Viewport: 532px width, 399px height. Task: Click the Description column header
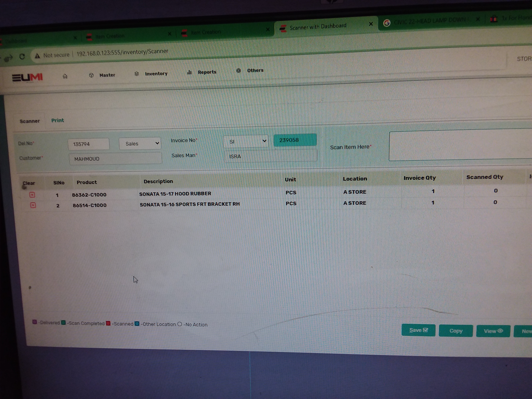(158, 181)
